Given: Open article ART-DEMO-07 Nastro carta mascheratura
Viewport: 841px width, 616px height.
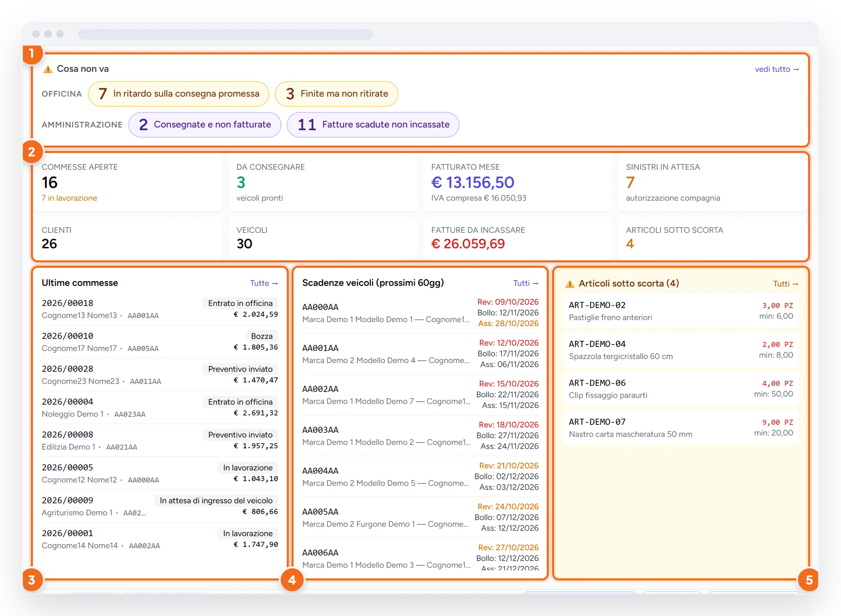Looking at the screenshot, I should pos(681,428).
